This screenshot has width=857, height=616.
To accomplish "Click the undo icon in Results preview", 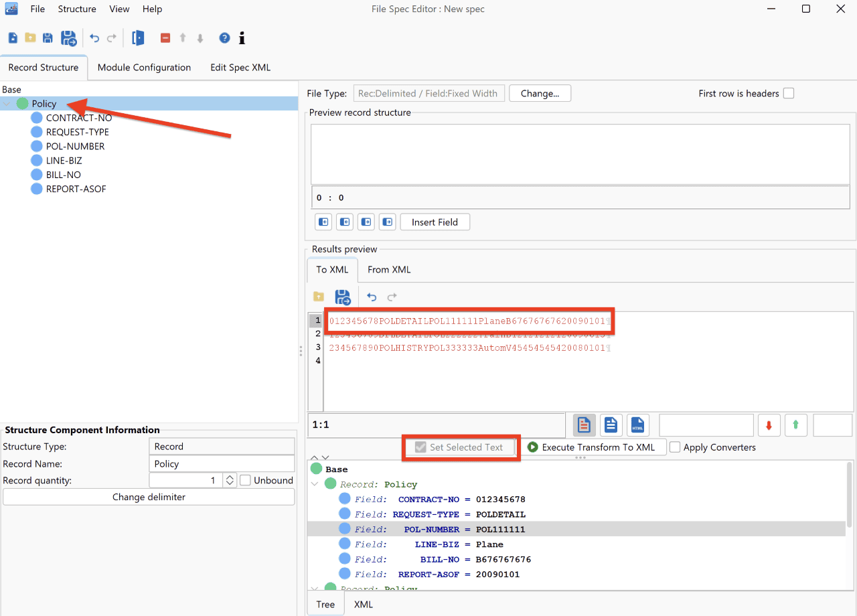I will (x=372, y=297).
